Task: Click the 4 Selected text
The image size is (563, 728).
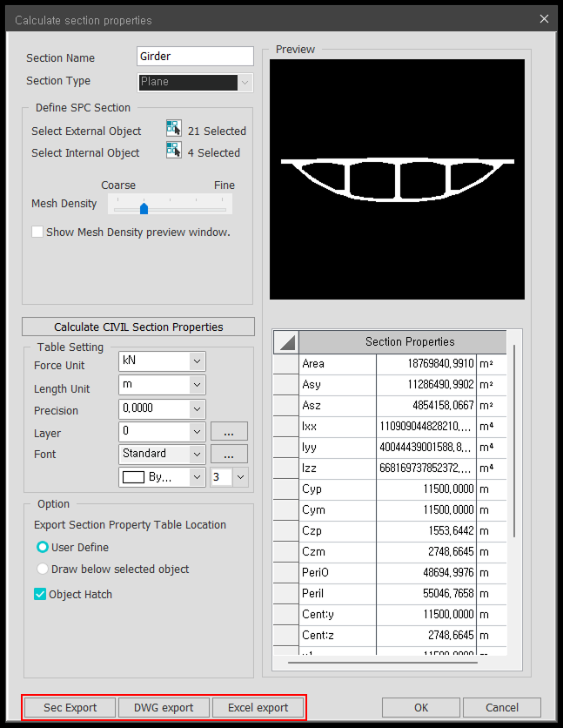Action: (214, 152)
